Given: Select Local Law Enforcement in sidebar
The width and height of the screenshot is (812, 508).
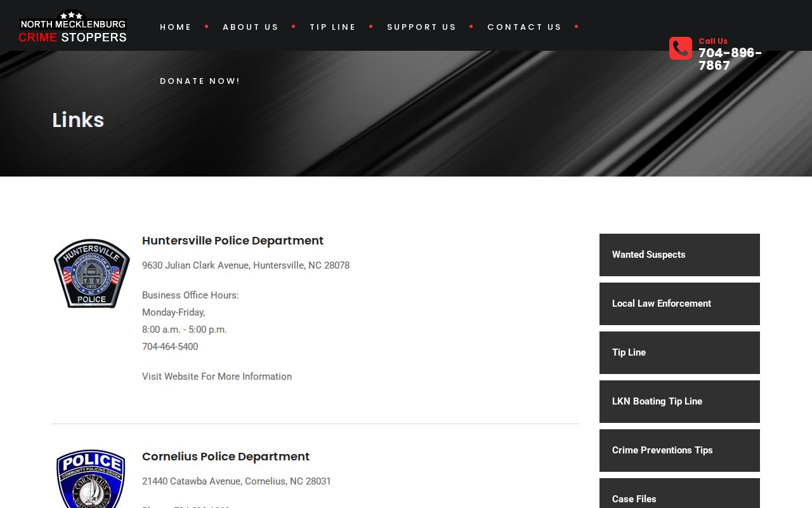Looking at the screenshot, I should click(x=679, y=304).
